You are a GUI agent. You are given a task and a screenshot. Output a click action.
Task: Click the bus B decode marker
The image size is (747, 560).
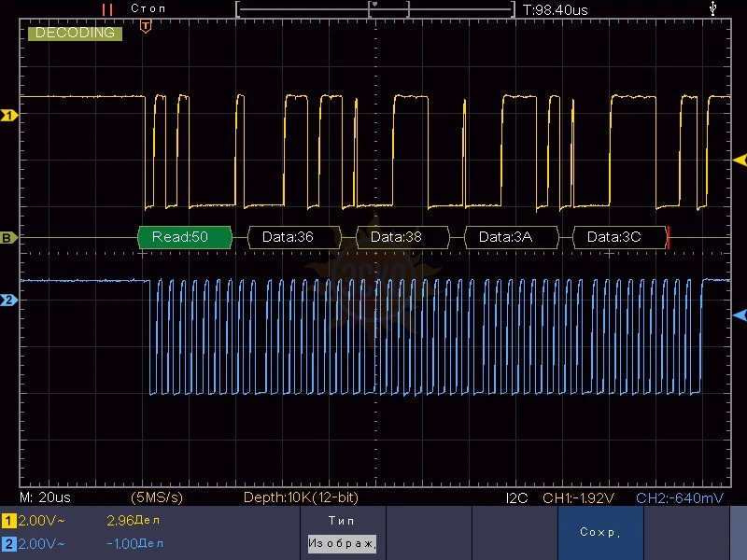(x=8, y=238)
